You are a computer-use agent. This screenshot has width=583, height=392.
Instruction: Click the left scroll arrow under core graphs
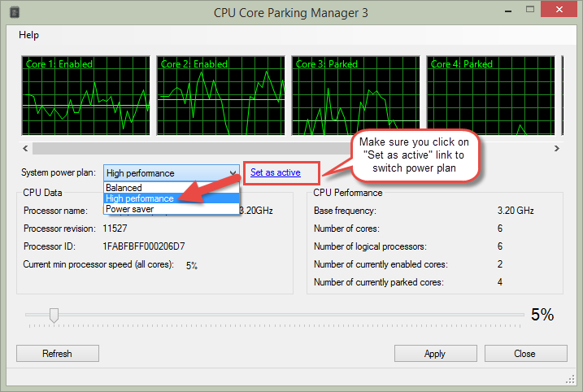tap(25, 148)
